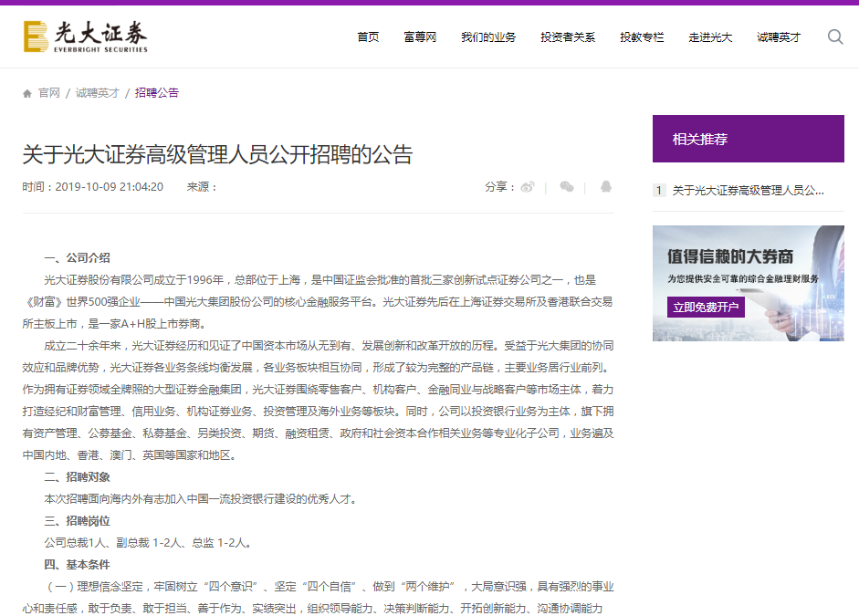
Task: Click the number 1 badge in recommendations
Action: click(659, 191)
